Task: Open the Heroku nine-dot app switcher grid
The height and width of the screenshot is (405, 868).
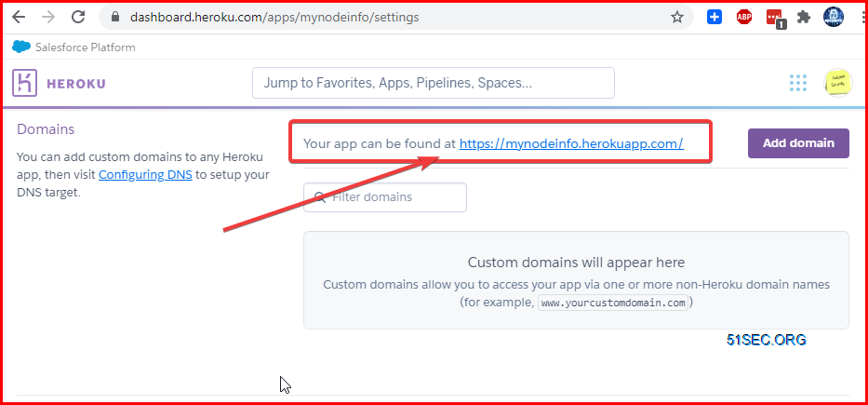Action: pos(797,83)
